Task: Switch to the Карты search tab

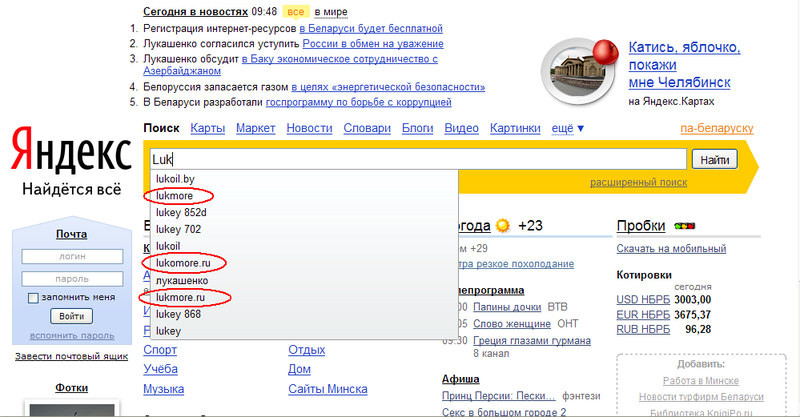Action: (x=207, y=128)
